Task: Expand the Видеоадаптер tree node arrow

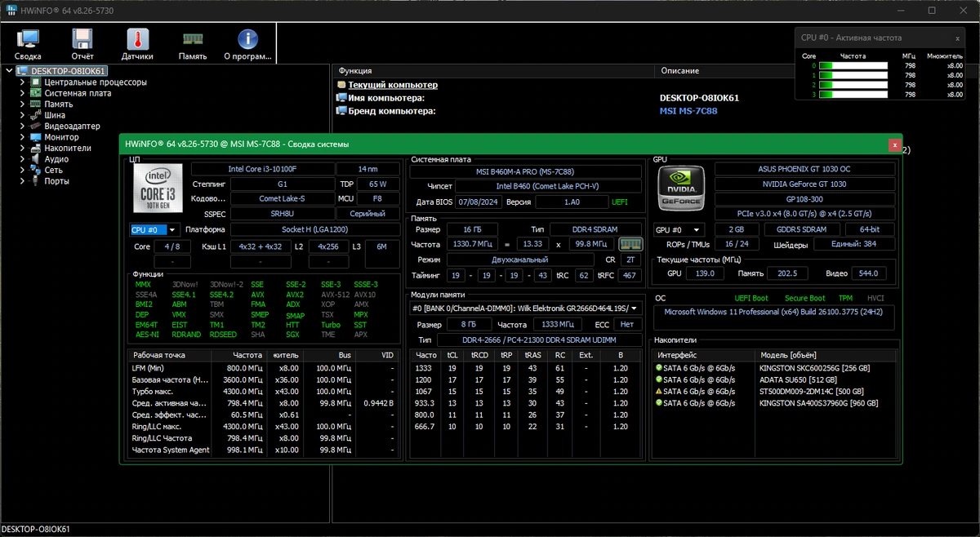Action: point(23,126)
